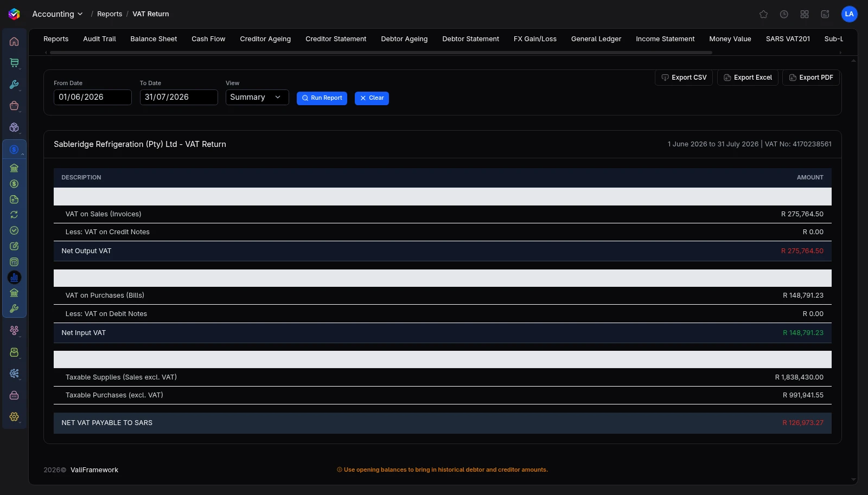Open the clock history icon in header
The width and height of the screenshot is (868, 495).
pyautogui.click(x=784, y=14)
